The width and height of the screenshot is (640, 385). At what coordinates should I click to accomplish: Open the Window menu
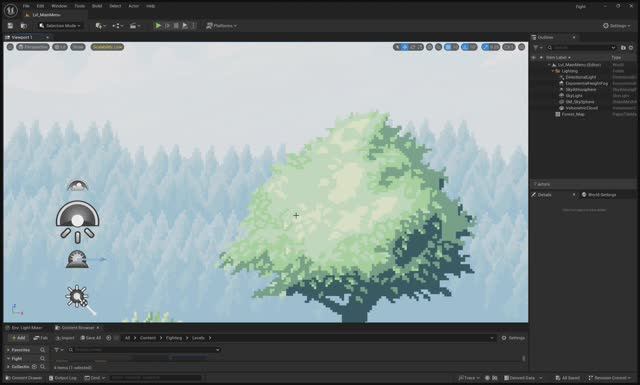pyautogui.click(x=59, y=6)
